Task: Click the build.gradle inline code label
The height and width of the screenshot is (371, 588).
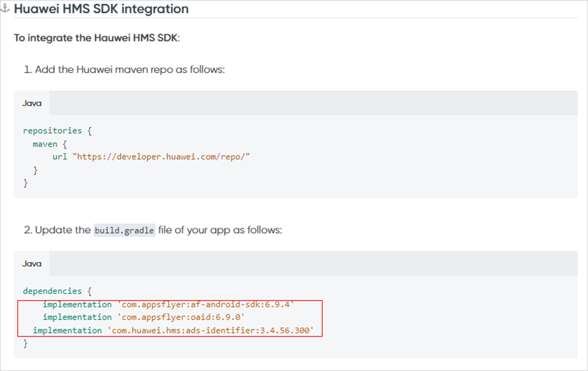Action: [x=124, y=230]
